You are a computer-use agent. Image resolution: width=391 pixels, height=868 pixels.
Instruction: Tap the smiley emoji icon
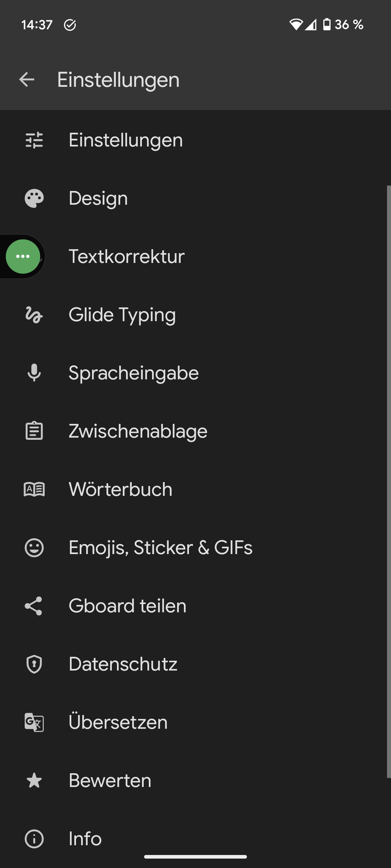coord(34,548)
